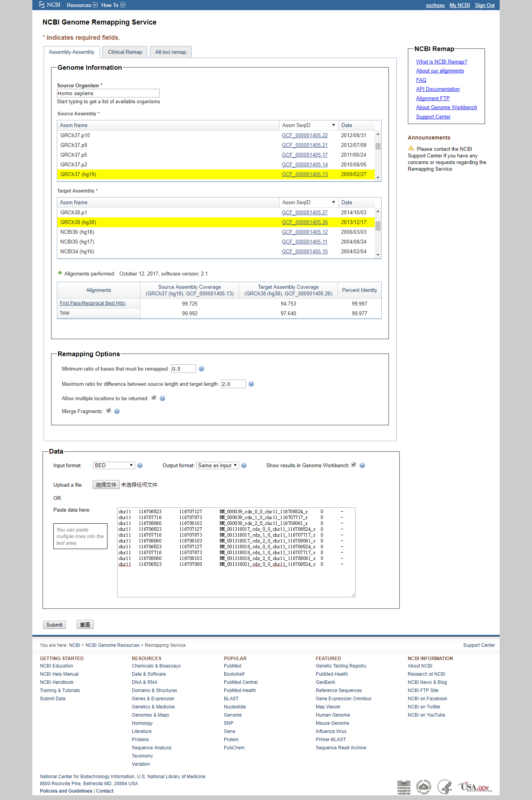The height and width of the screenshot is (800, 532).
Task: Open About Genome Workbench link
Action: pos(446,107)
